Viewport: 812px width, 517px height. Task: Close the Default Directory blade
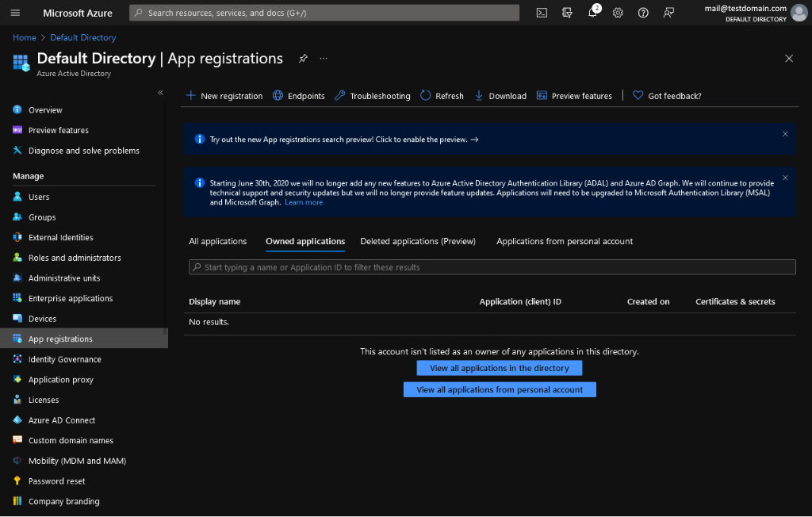pos(789,59)
